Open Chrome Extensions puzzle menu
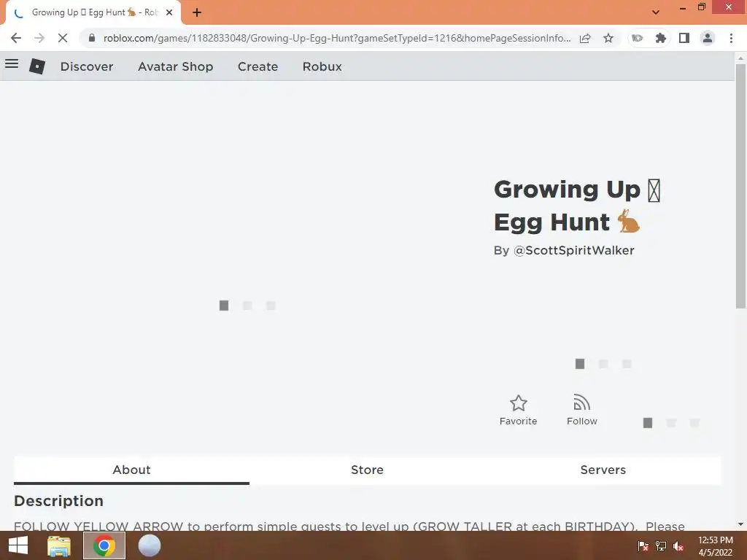747x560 pixels. coord(660,38)
